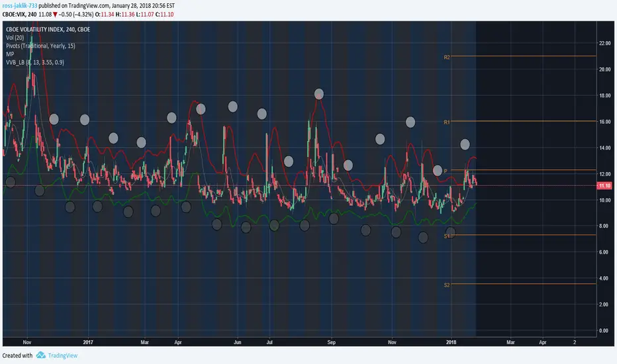Click the 2017 time axis label
Screen dimensions: 617x364
[88, 342]
